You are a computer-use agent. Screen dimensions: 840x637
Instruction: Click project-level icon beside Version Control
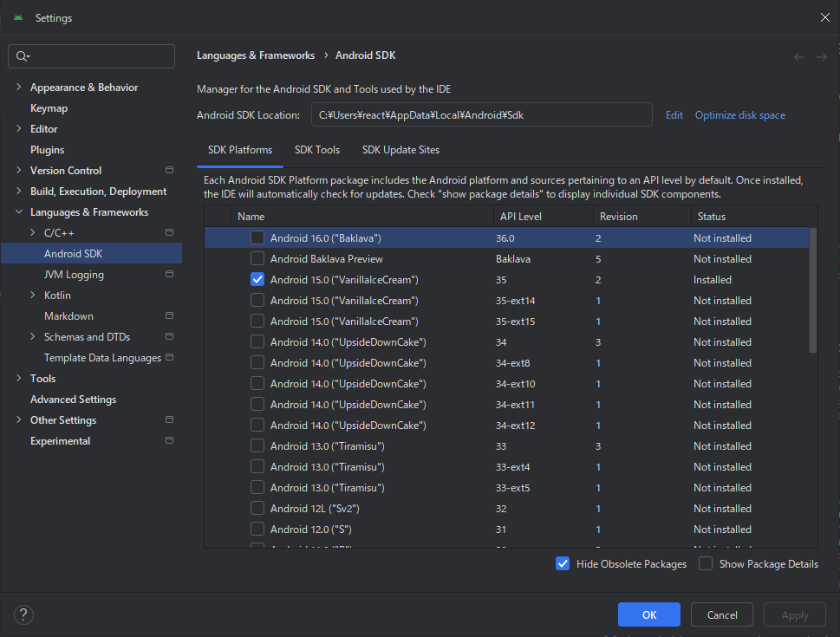pyautogui.click(x=169, y=171)
